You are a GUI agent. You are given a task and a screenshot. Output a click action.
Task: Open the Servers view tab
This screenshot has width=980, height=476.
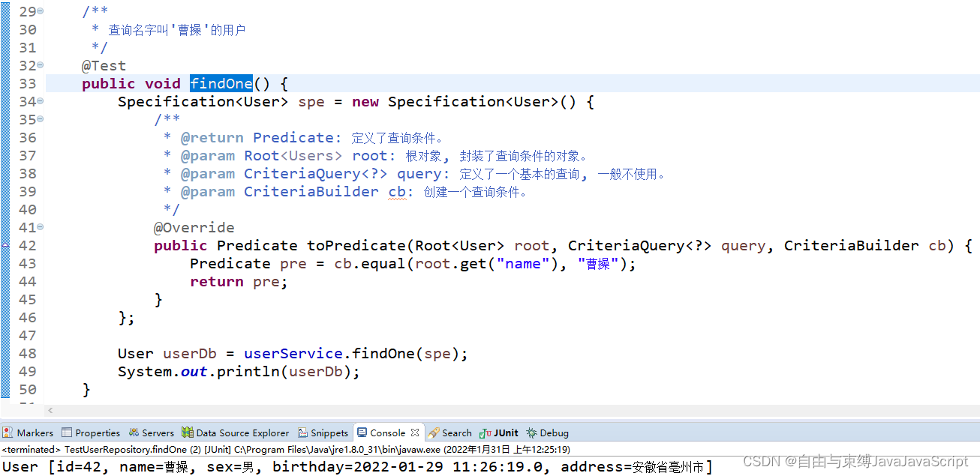151,433
